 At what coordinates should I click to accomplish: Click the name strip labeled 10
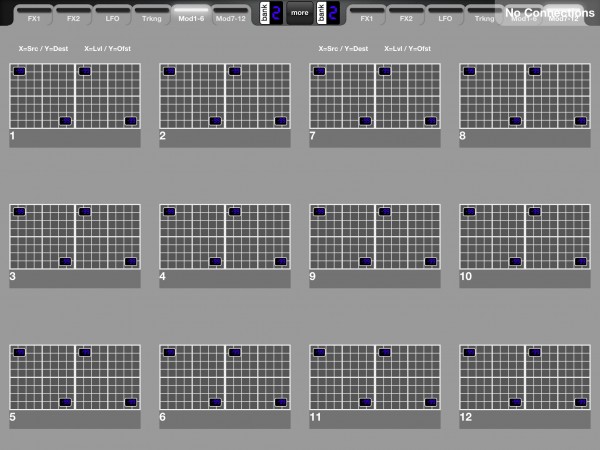[x=525, y=279]
